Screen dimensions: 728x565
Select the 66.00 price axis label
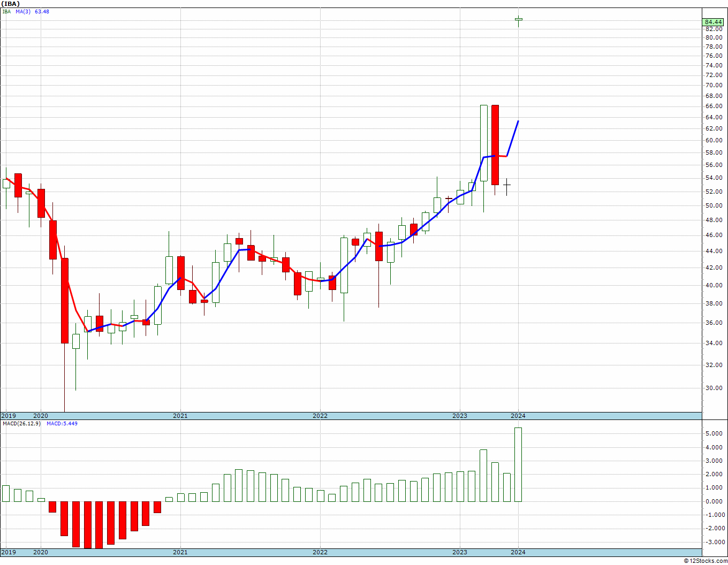[x=714, y=106]
